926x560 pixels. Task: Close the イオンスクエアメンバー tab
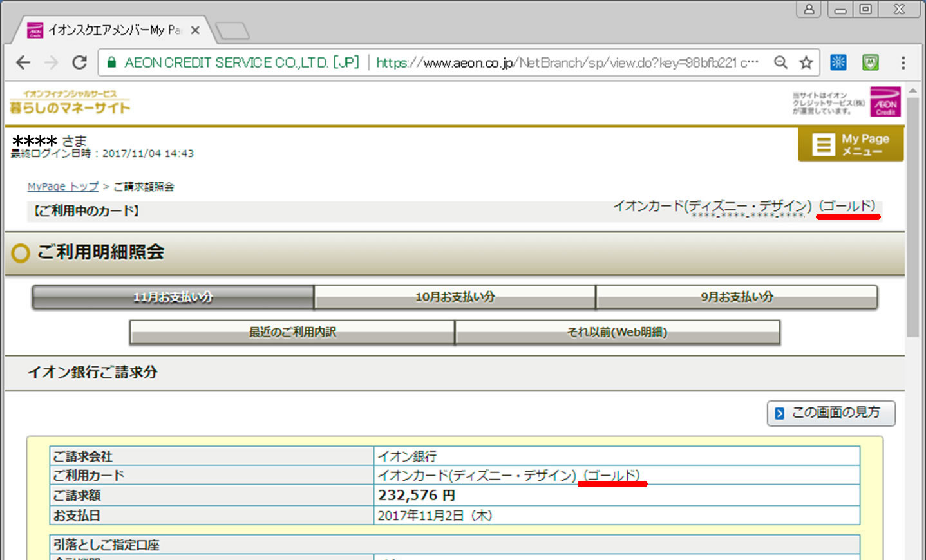point(195,30)
